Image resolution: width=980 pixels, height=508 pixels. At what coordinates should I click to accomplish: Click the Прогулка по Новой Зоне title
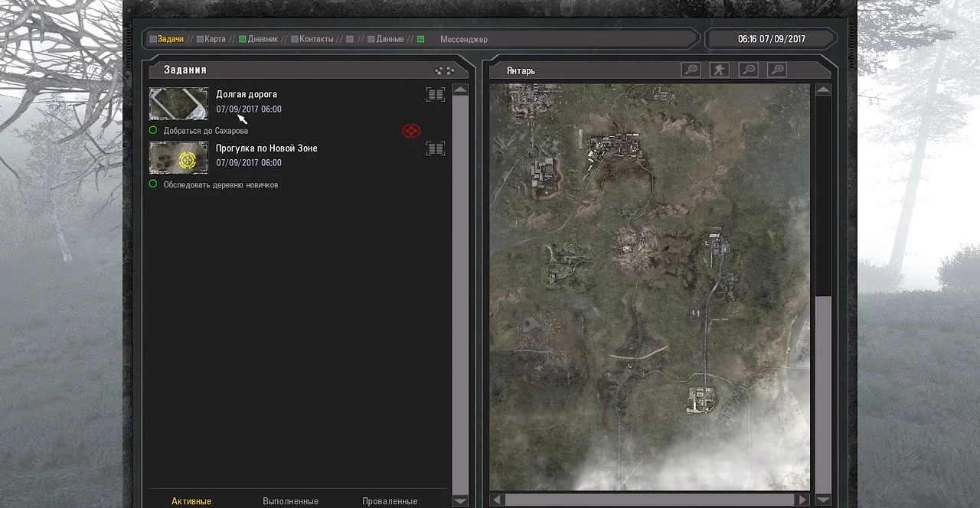point(266,148)
